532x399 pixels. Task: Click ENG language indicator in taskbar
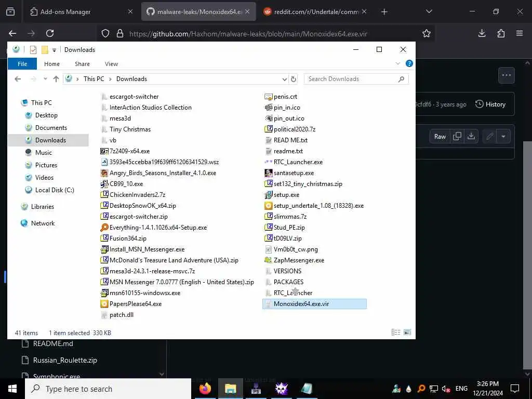tap(461, 389)
